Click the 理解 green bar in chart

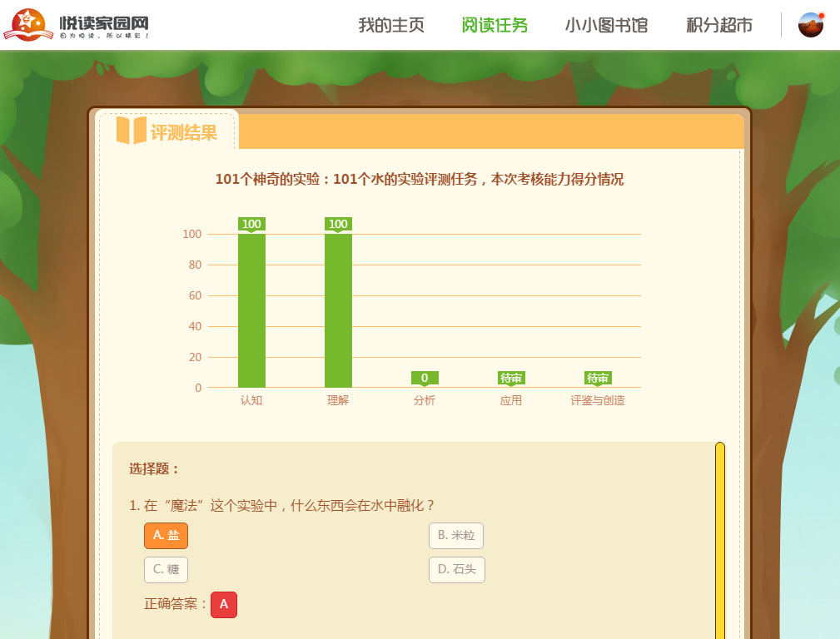click(x=338, y=310)
